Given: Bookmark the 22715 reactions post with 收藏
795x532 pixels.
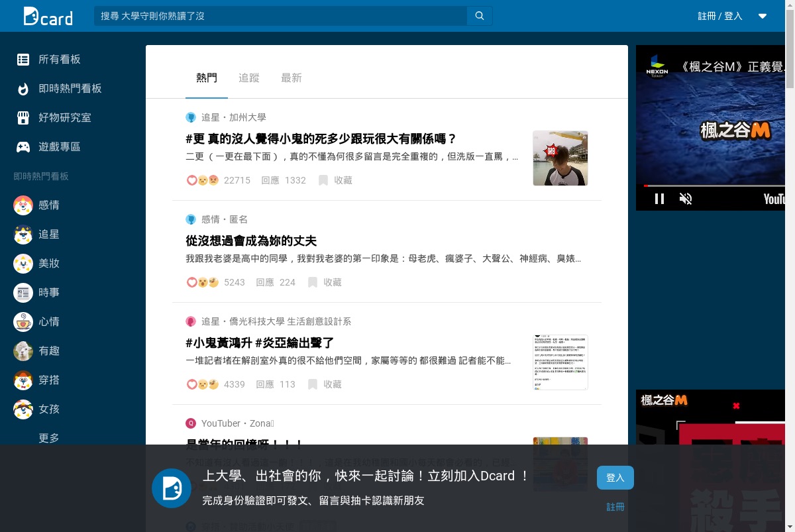Looking at the screenshot, I should click(335, 180).
